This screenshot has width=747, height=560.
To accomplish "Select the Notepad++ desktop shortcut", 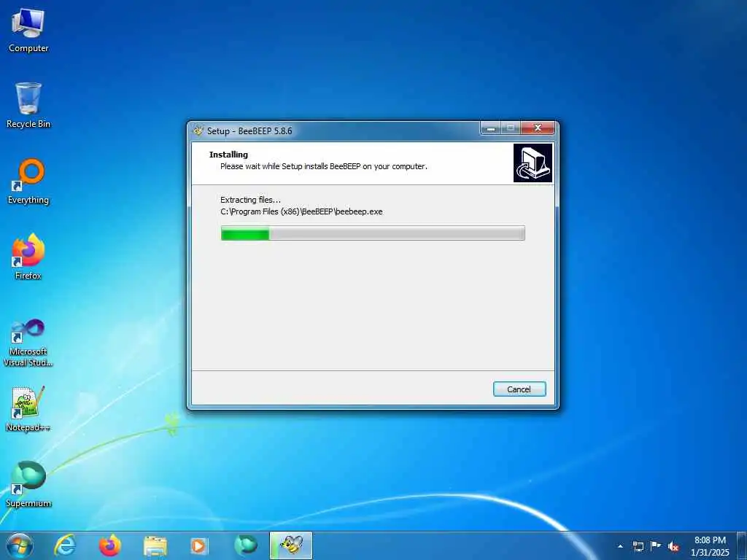I will [28, 409].
